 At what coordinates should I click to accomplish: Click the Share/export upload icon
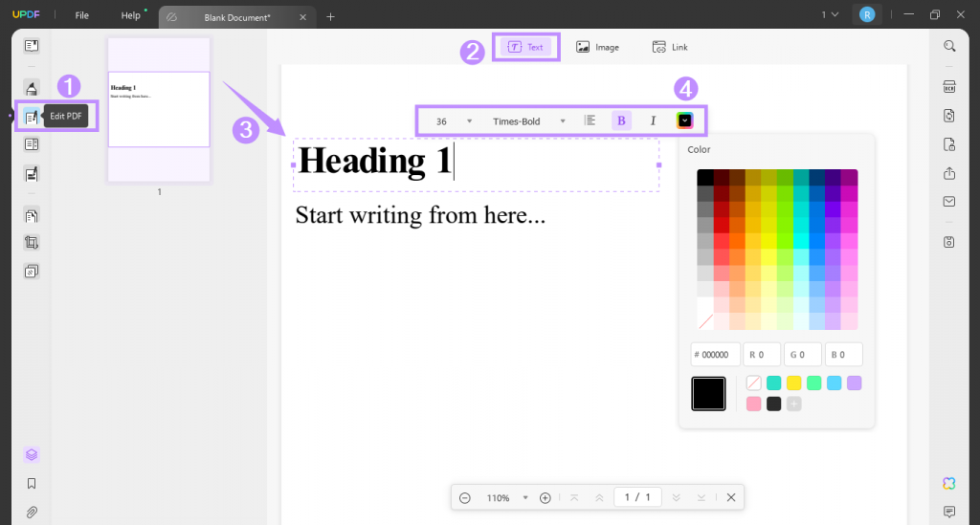pyautogui.click(x=949, y=173)
